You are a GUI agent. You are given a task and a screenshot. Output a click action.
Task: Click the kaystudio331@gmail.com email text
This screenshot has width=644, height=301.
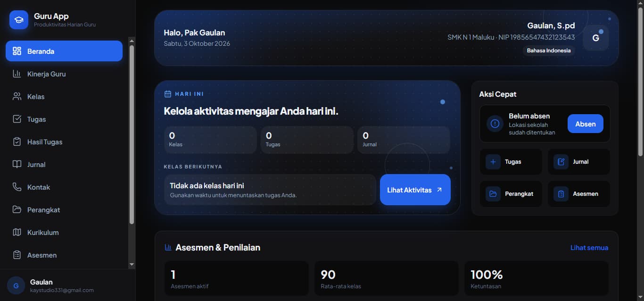pyautogui.click(x=62, y=290)
